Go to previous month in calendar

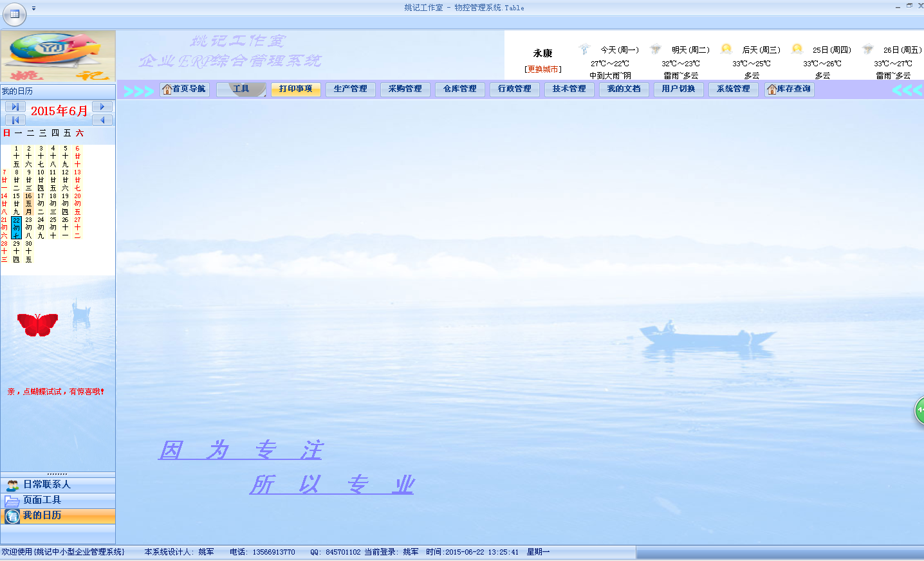[102, 120]
